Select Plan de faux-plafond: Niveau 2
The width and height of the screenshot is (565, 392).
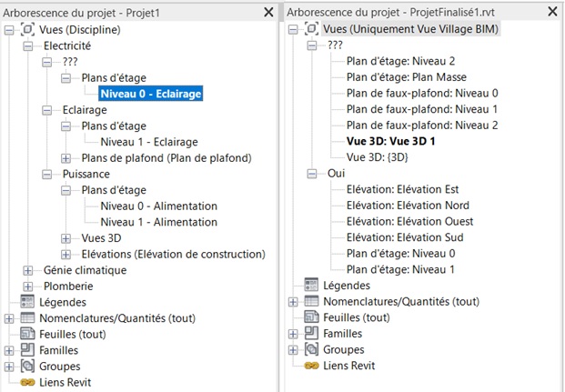422,126
